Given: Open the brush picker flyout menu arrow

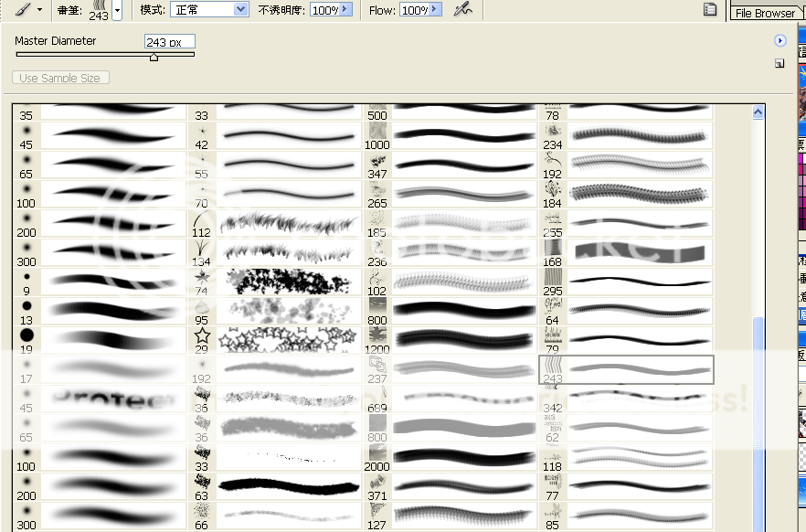Looking at the screenshot, I should click(x=779, y=41).
